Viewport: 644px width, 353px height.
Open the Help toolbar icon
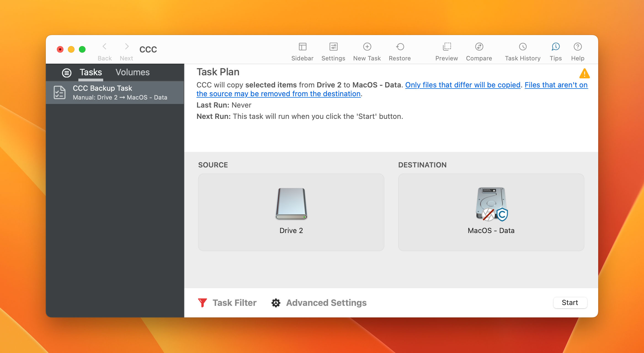[578, 47]
